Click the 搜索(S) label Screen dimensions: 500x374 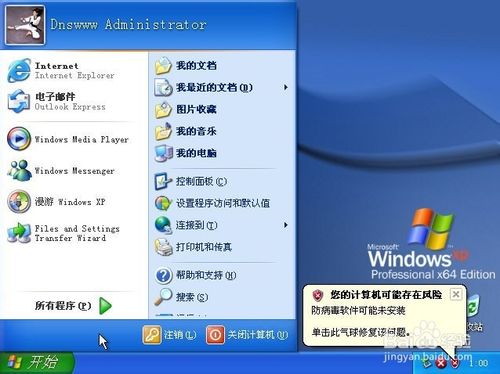tap(192, 297)
